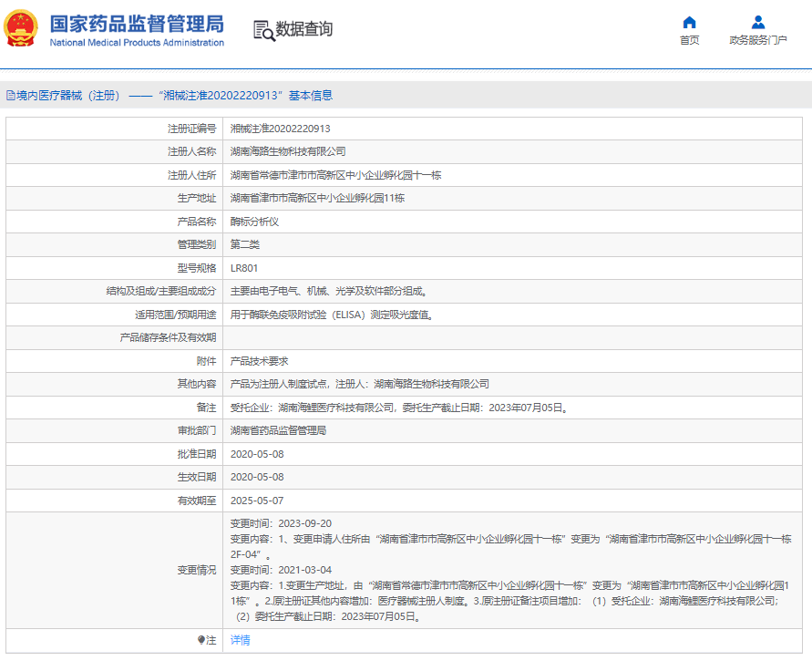Click the 注册人住所 address value
The width and height of the screenshot is (812, 661).
click(x=335, y=175)
